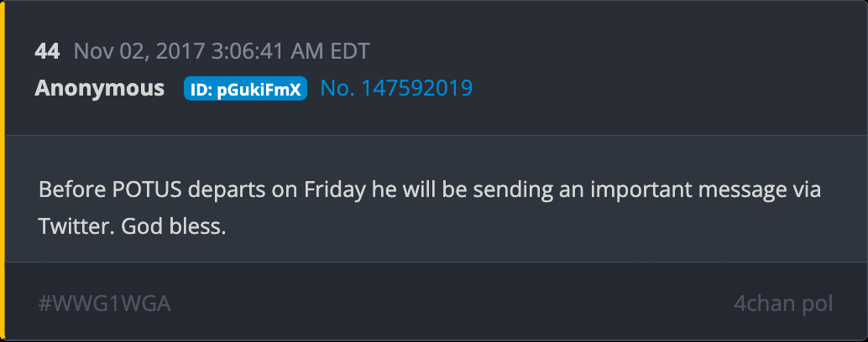Image resolution: width=868 pixels, height=342 pixels.
Task: Click the word Twitter in the message
Action: (76, 226)
